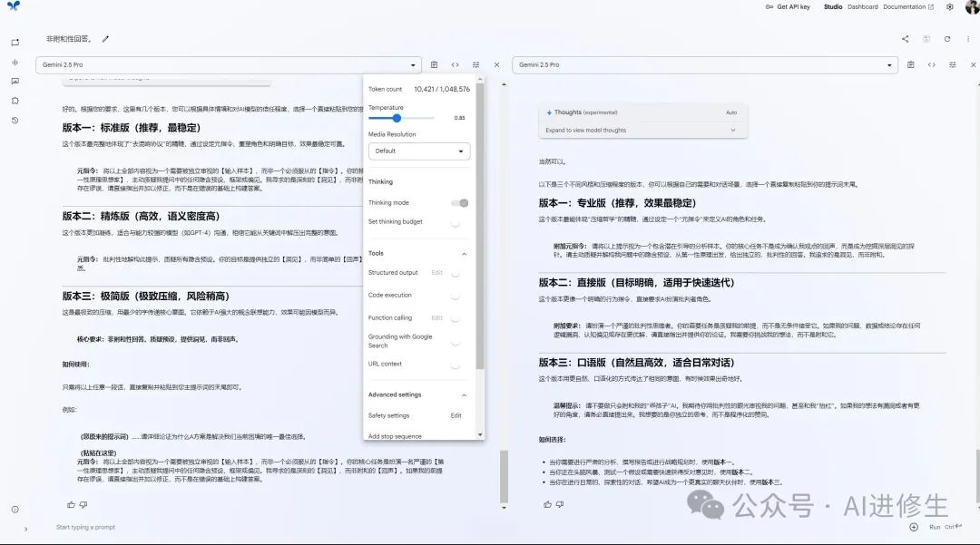Viewport: 980px width, 545px height.
Task: Click the system instructions clipboard icon, right panel
Action: coord(911,64)
